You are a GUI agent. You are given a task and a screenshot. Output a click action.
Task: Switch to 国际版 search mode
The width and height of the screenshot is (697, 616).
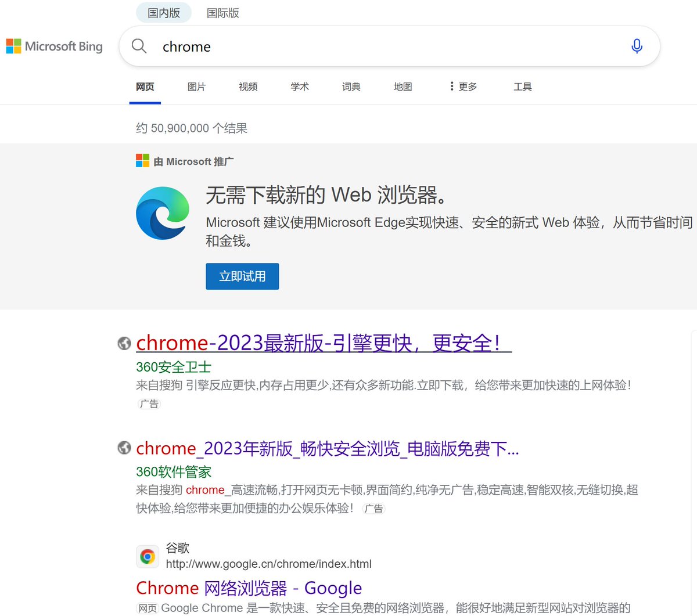pyautogui.click(x=223, y=13)
